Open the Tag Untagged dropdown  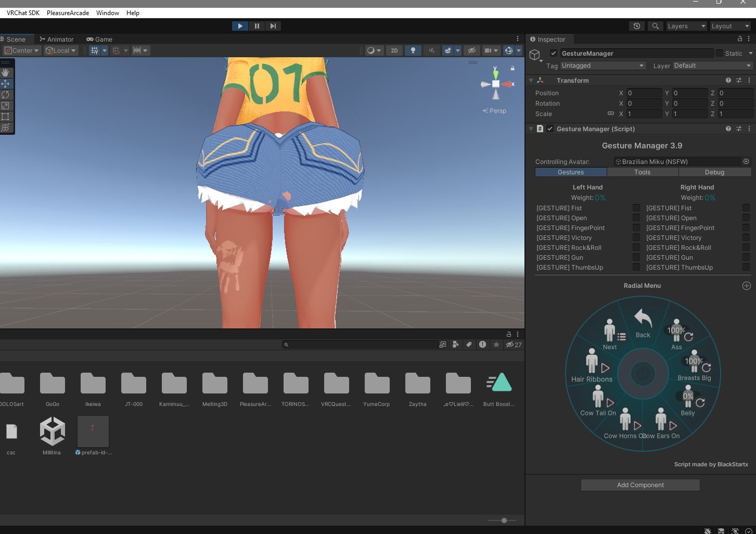pos(603,66)
